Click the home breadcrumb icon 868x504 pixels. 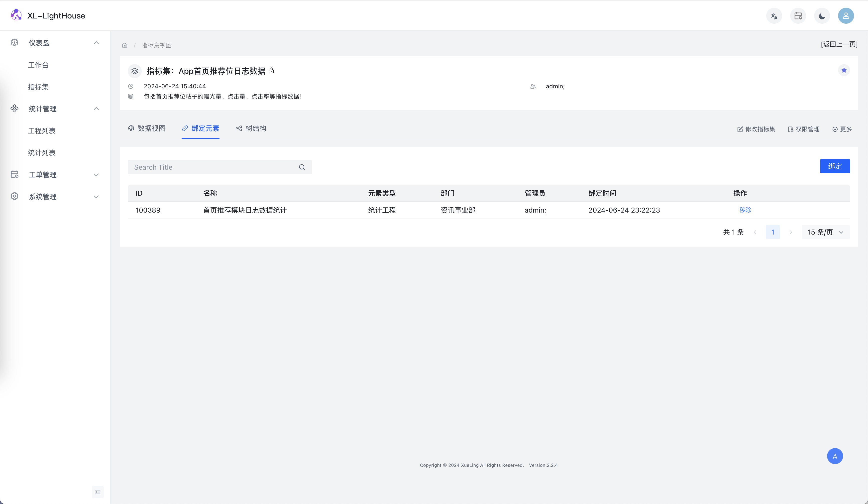coord(125,45)
